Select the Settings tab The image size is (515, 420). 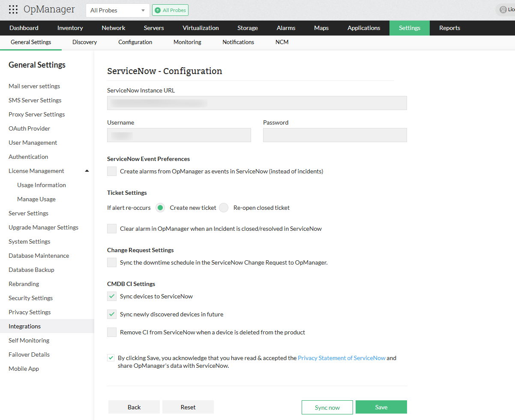pyautogui.click(x=410, y=28)
